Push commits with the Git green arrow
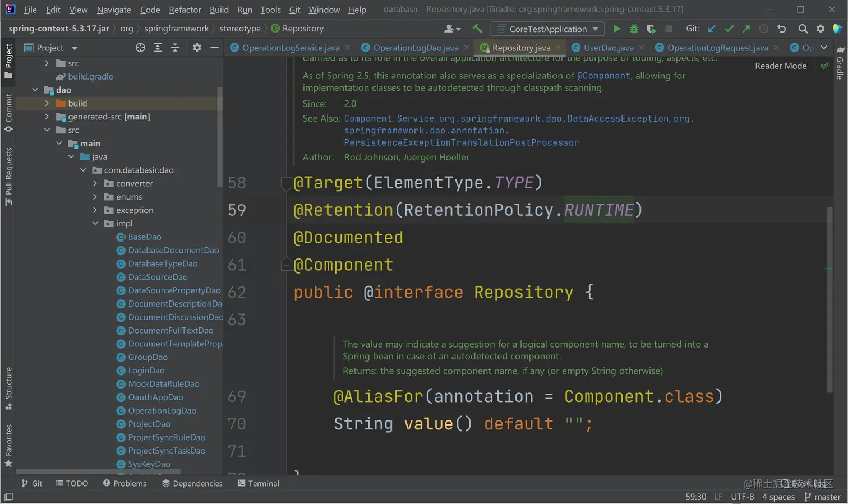This screenshot has height=504, width=848. 746,29
